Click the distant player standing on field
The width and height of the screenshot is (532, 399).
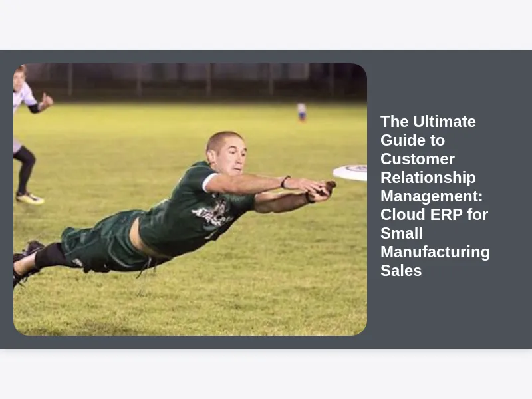click(301, 112)
